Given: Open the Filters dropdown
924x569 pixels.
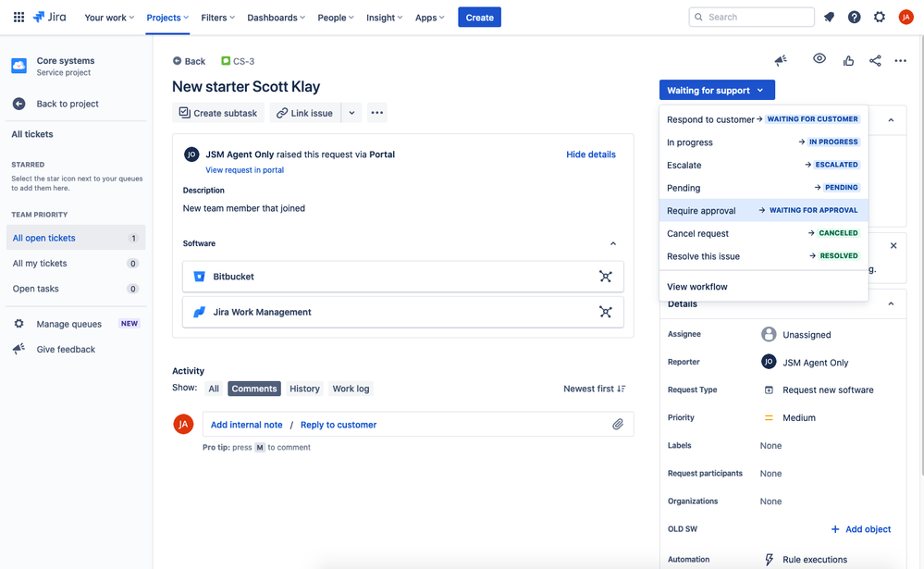Looking at the screenshot, I should pos(217,18).
